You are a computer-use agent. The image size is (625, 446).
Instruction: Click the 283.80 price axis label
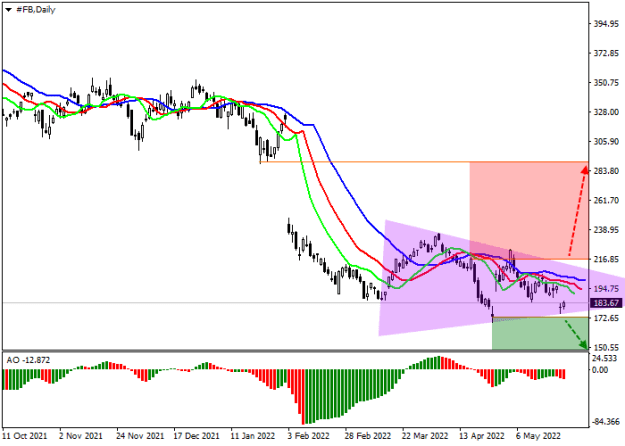(606, 171)
